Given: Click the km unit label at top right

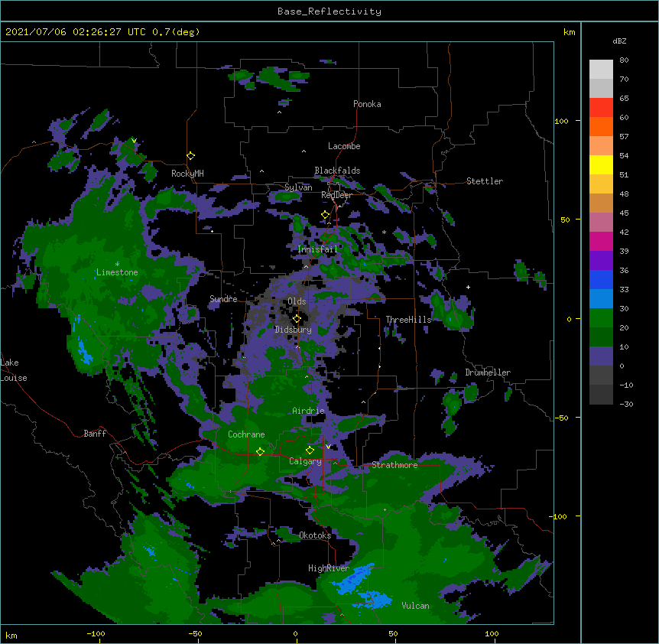Looking at the screenshot, I should click(569, 32).
